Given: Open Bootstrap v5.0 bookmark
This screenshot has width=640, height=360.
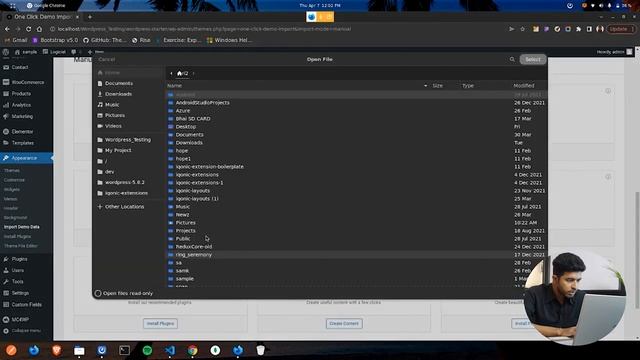Looking at the screenshot, I should tap(55, 40).
